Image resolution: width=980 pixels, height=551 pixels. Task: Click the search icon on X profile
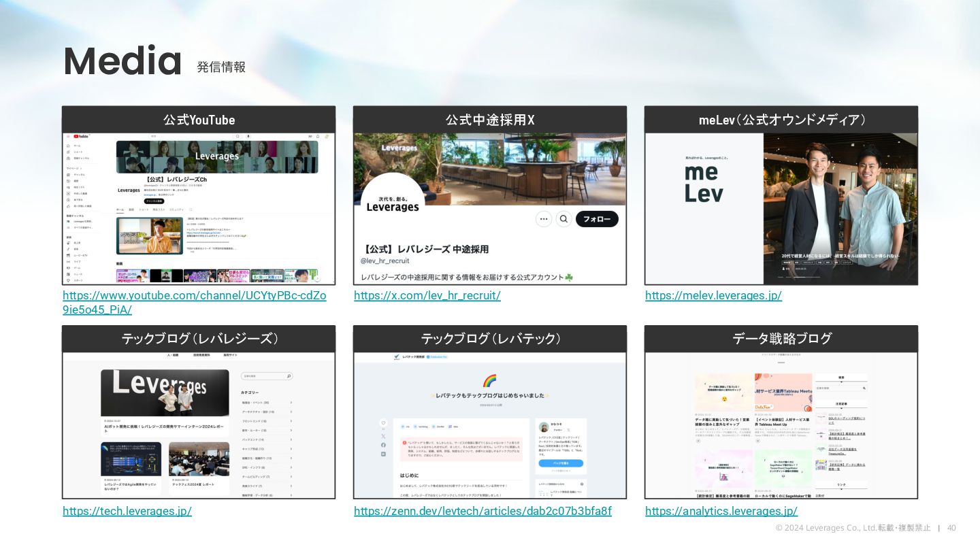(563, 219)
